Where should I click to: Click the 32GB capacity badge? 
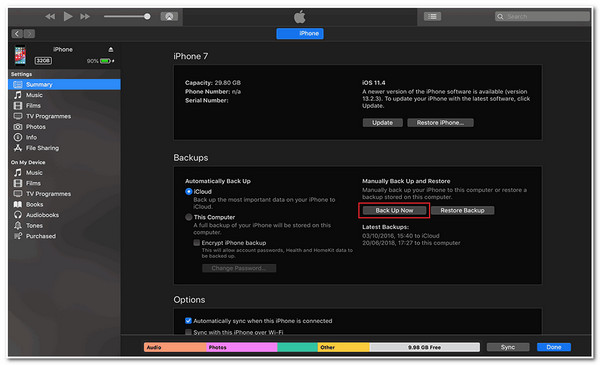tap(43, 60)
